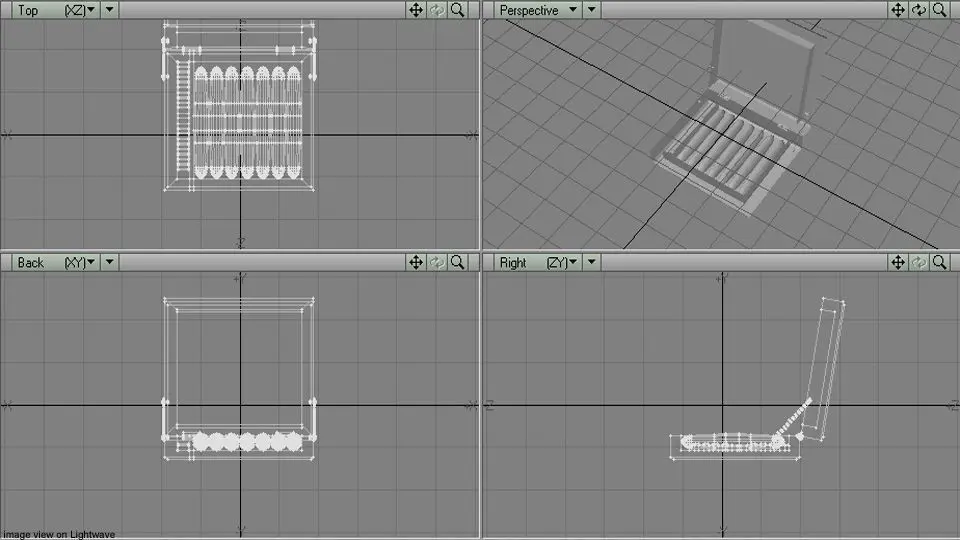
Task: Open the Back viewport display mode arrow
Action: pos(110,262)
